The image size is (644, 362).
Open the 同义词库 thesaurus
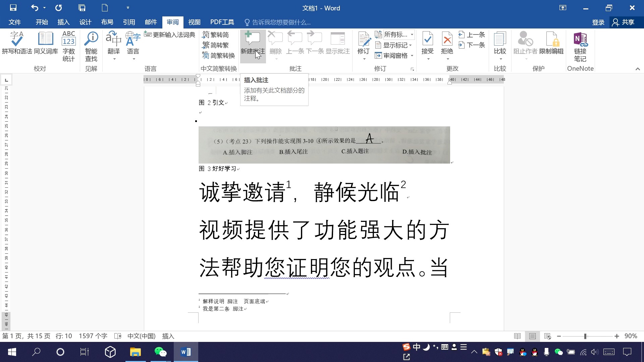46,44
